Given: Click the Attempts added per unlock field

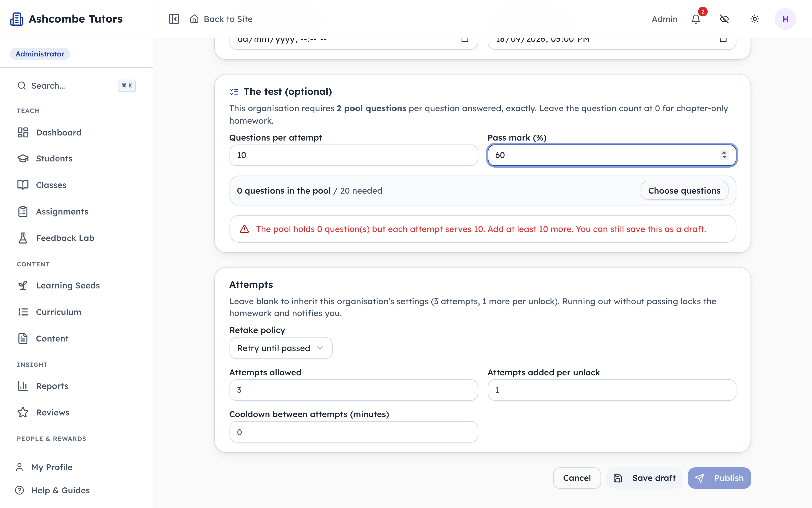Looking at the screenshot, I should tap(612, 390).
